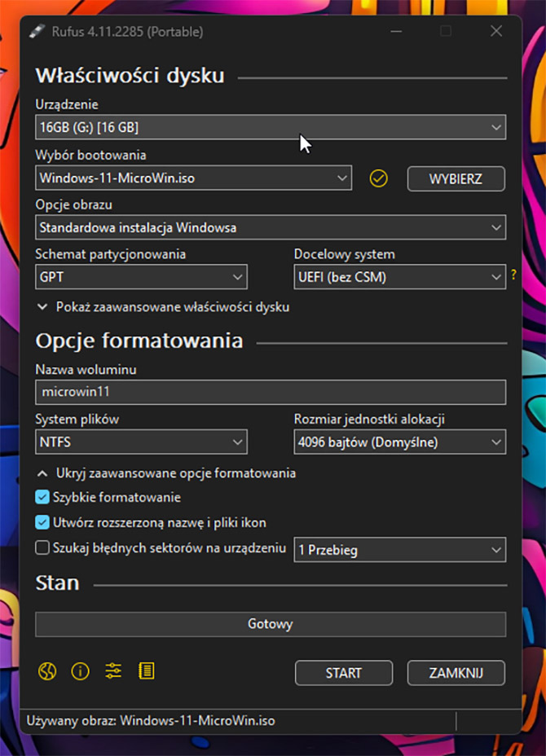Uncheck Utwórz rozszerzoną nazwę i pliki ikon
Image resolution: width=546 pixels, height=756 pixels.
coord(42,522)
